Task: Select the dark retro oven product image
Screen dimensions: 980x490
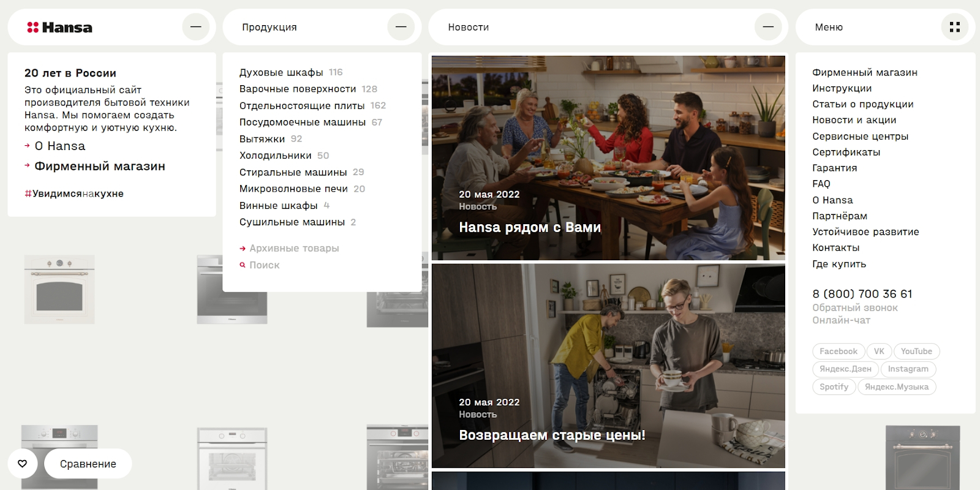Action: pos(923,458)
